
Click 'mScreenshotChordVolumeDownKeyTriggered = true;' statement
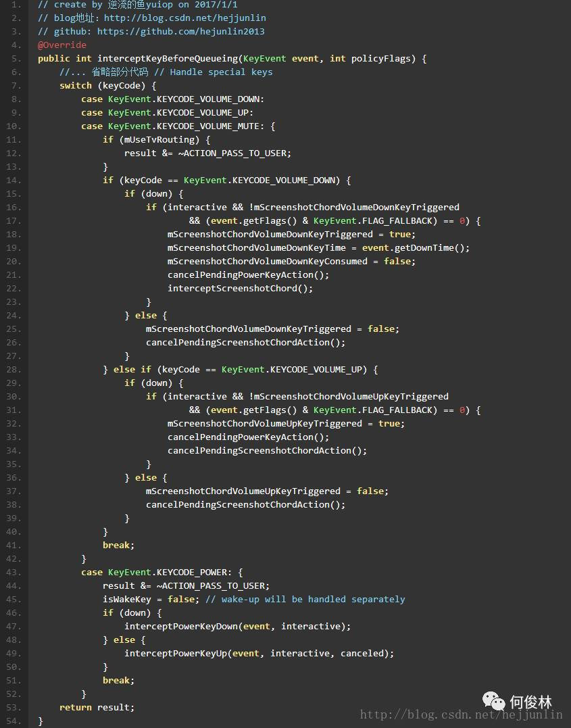[291, 234]
